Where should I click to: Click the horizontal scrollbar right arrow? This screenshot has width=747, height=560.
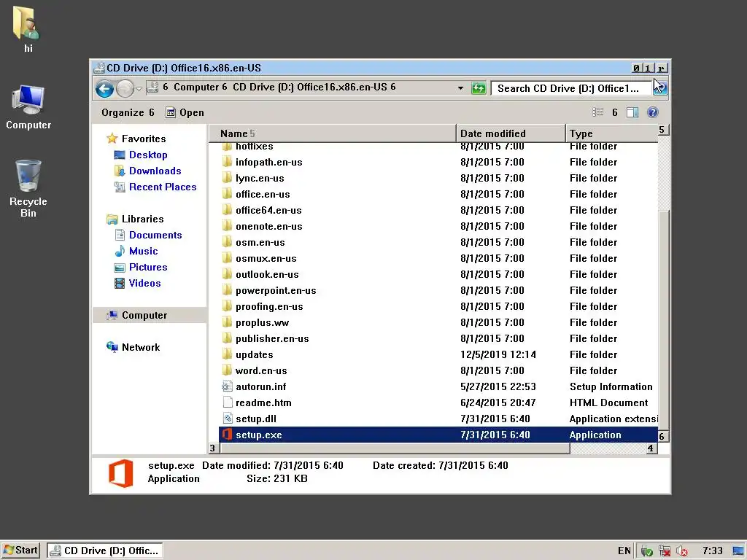[651, 448]
